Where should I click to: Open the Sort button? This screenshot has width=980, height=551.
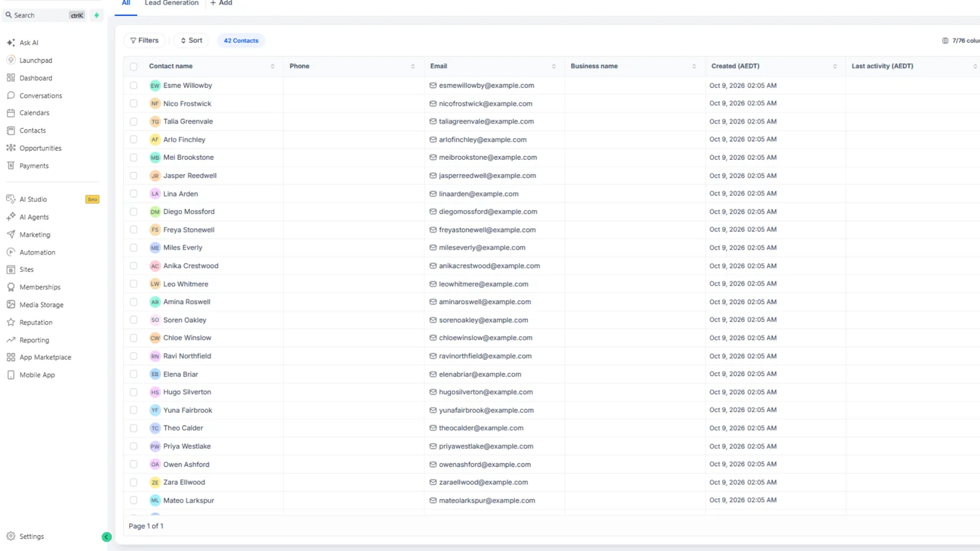[191, 40]
